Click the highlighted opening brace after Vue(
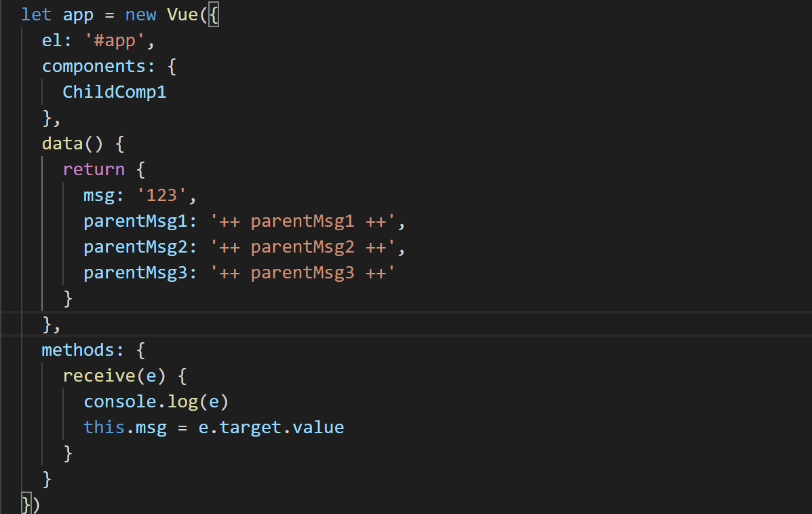The width and height of the screenshot is (812, 514). click(x=214, y=15)
